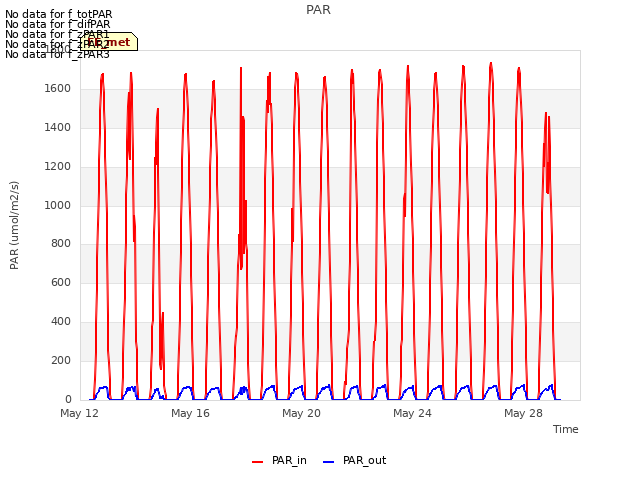Click the Time axis title
Viewport: 640px width, 480px height.
pos(566,429)
